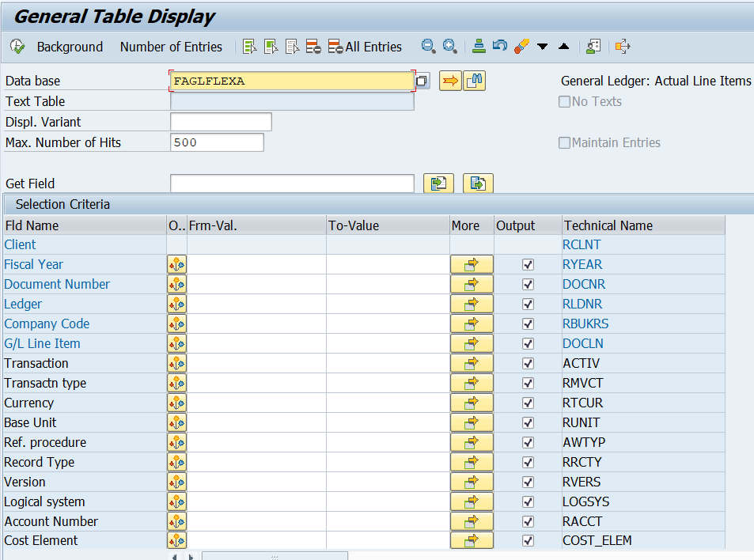Click the Data base input field
Screen dimensions: 754x560
(x=292, y=81)
